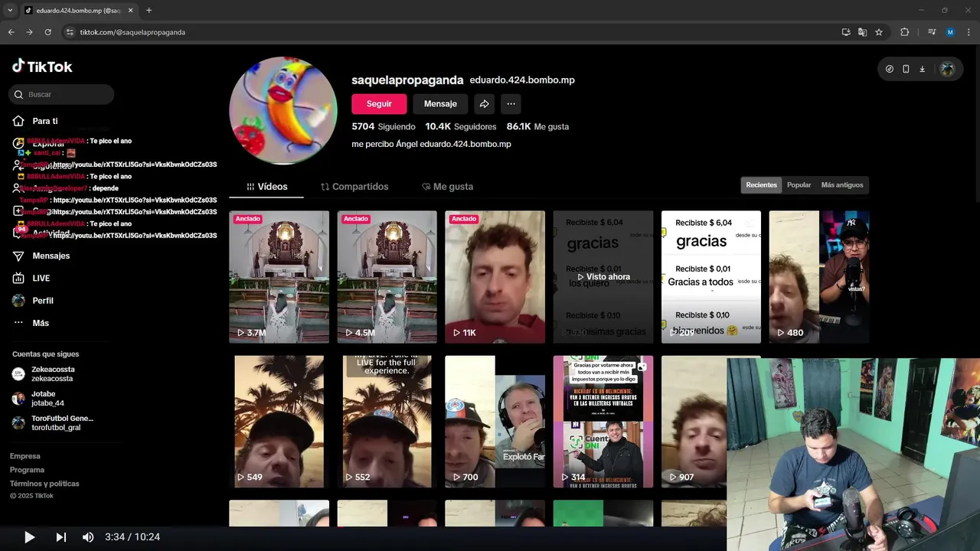Open the tab search dropdown
The width and height of the screenshot is (980, 551).
tap(10, 10)
